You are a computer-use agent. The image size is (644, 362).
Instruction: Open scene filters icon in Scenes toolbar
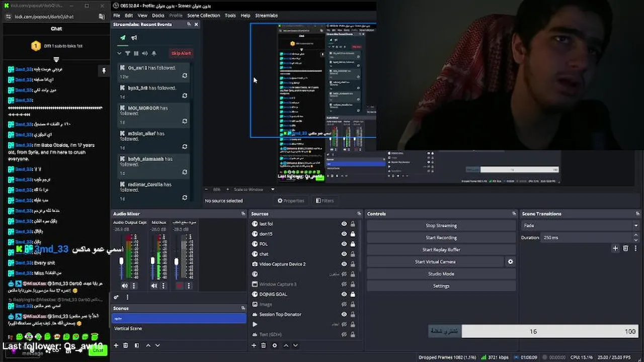(x=136, y=345)
